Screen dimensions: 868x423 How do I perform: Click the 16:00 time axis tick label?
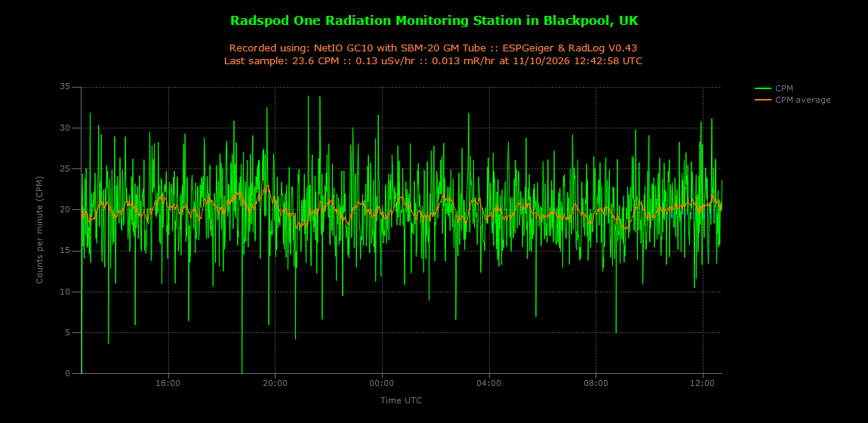(168, 383)
